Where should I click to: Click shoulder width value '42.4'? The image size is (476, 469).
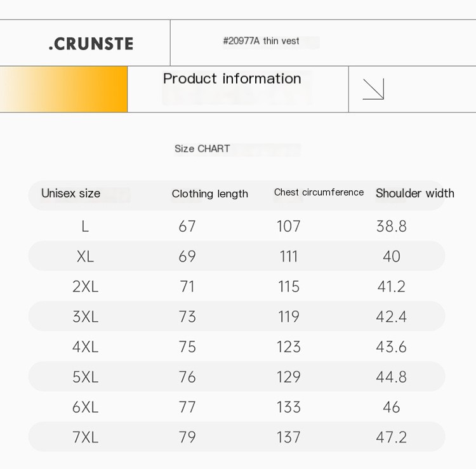(x=392, y=317)
